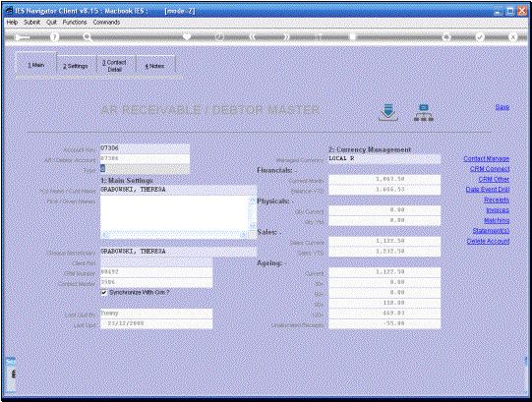Screen dimensions: 532x402
Task: Click the double left arrow icon
Action: tap(252, 37)
